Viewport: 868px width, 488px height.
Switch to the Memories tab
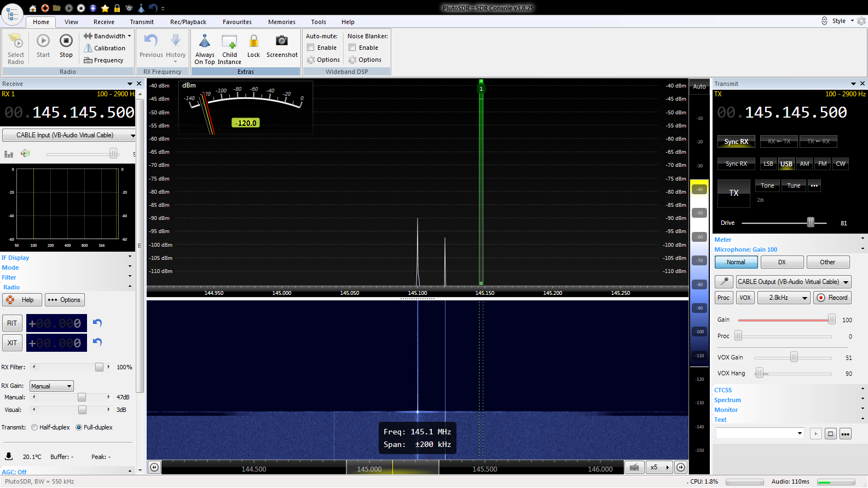pos(281,22)
